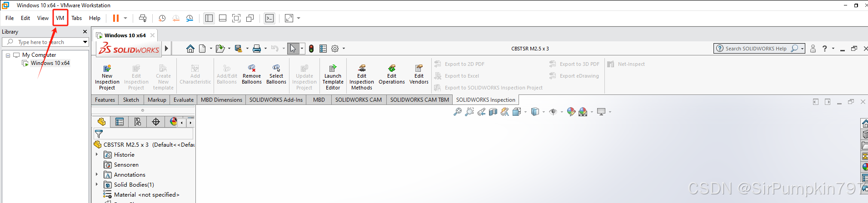Toggle VMware thumbnail bar view

(x=223, y=18)
